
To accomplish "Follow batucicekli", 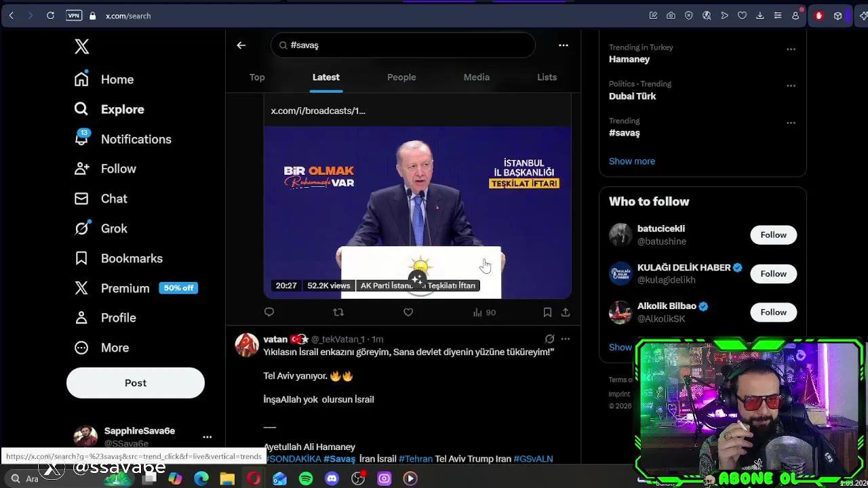I will (773, 235).
